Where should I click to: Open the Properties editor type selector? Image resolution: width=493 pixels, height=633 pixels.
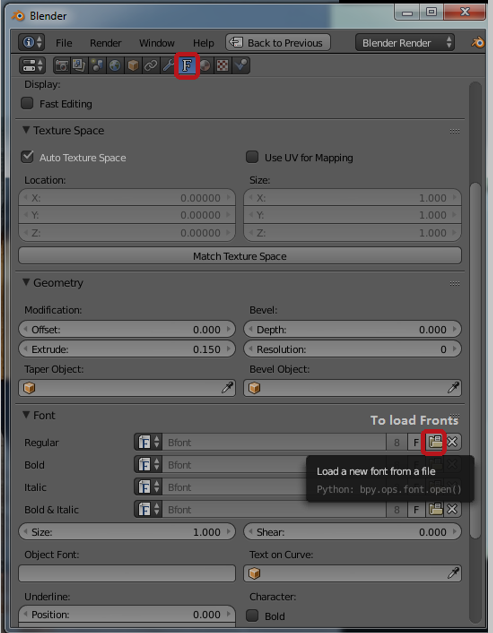tap(32, 65)
